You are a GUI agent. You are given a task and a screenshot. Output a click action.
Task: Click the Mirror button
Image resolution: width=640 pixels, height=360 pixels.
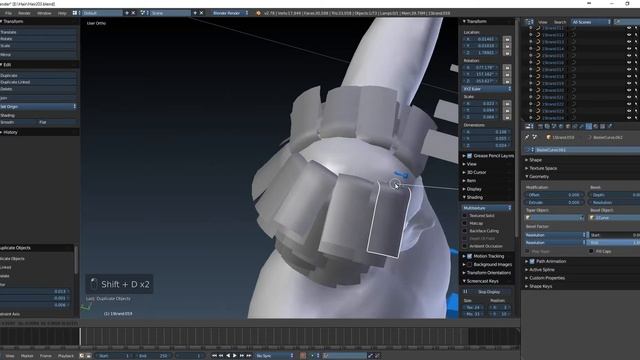[x=38, y=55]
